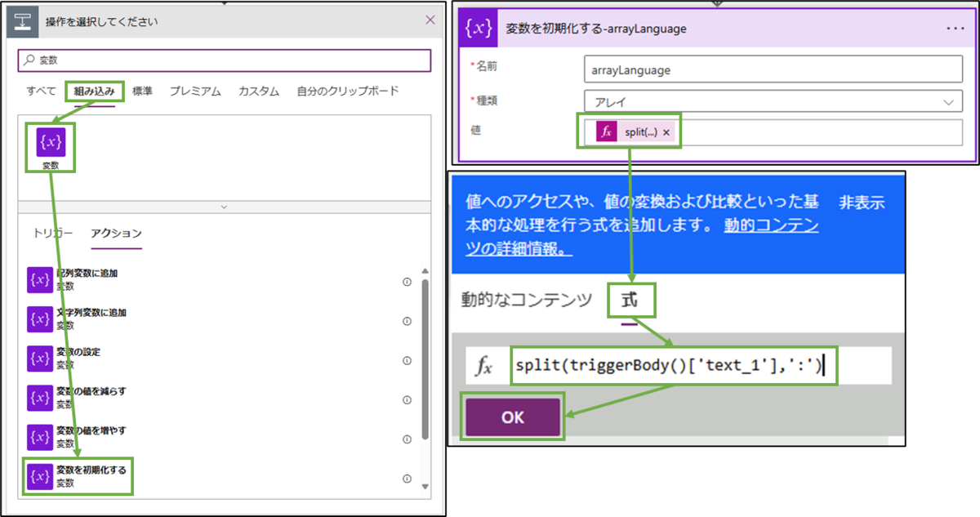980x517 pixels.
Task: Switch to the 動的なコンテンツ tab
Action: 527,301
